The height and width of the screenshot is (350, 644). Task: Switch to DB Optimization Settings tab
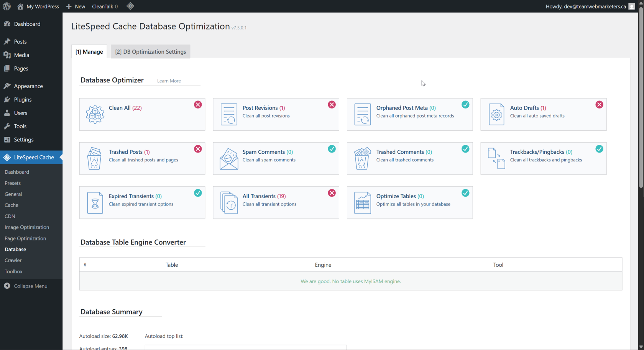point(150,52)
